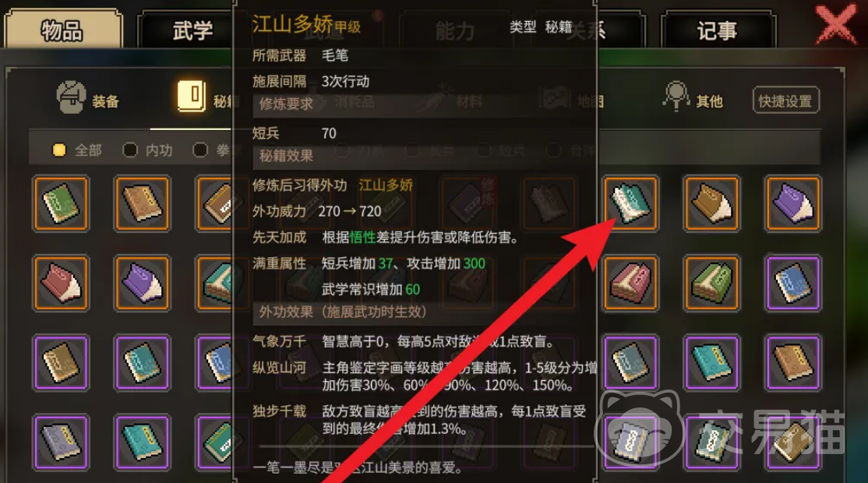Click the green 悟性 attribute link in tooltip

[362, 238]
